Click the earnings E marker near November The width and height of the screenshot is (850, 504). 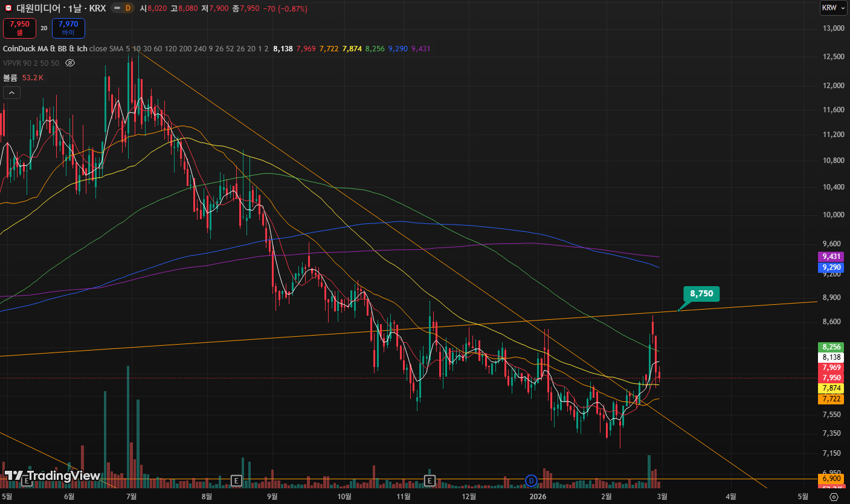pos(430,480)
